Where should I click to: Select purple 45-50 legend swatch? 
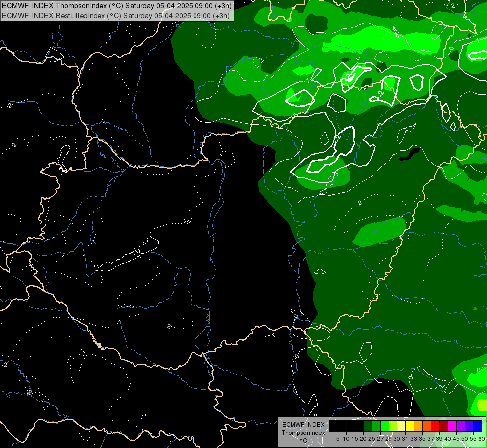(x=461, y=426)
